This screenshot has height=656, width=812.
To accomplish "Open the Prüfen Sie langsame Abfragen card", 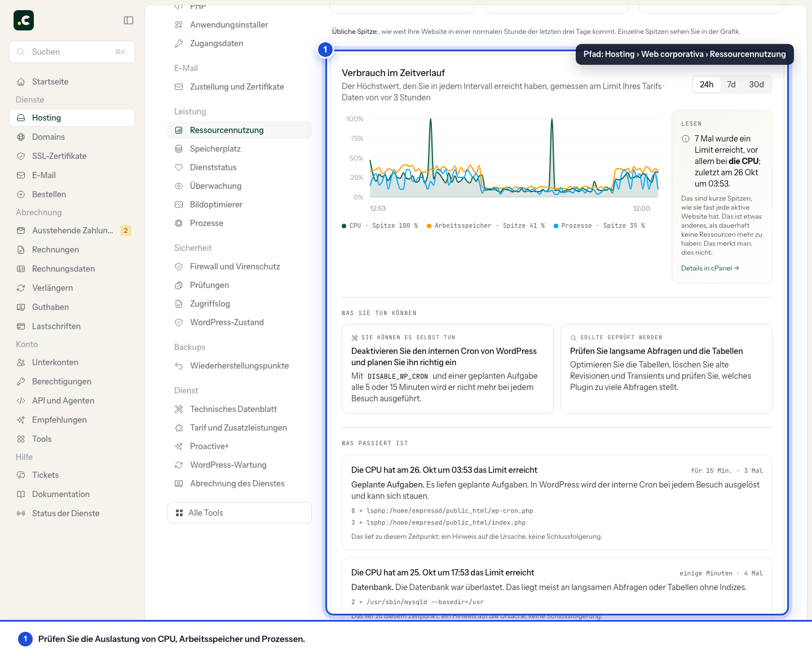I will pyautogui.click(x=667, y=369).
